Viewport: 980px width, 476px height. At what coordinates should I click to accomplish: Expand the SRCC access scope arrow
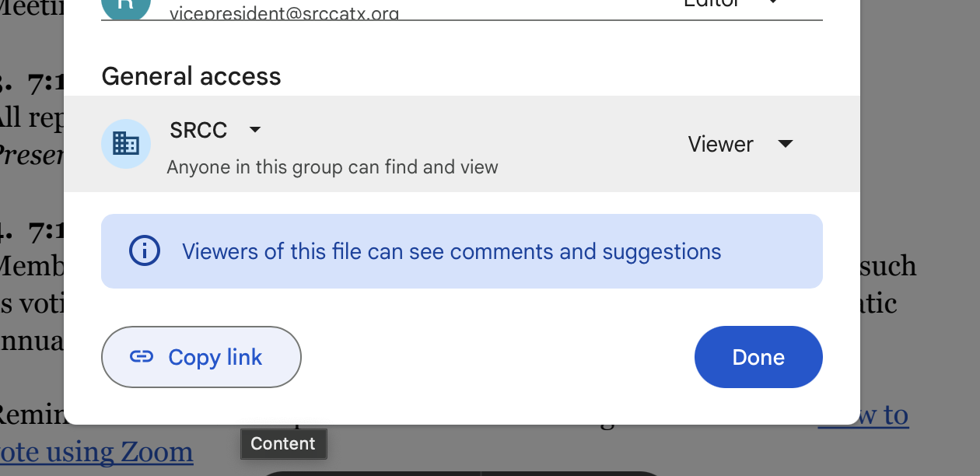pyautogui.click(x=254, y=130)
